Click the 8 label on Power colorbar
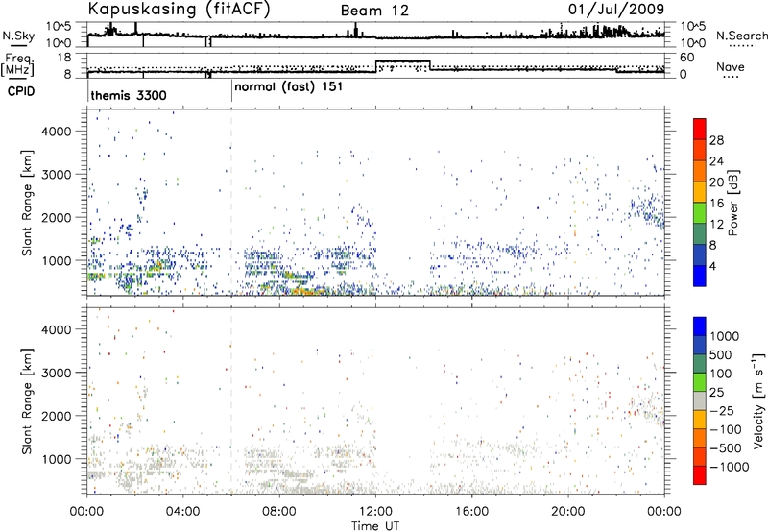Image resolution: width=768 pixels, height=532 pixels. tap(713, 246)
